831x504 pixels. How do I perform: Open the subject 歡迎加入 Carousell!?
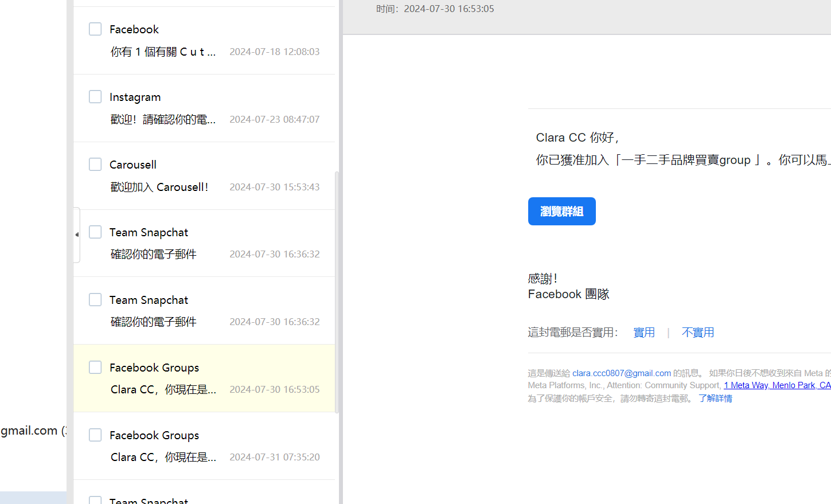click(159, 187)
